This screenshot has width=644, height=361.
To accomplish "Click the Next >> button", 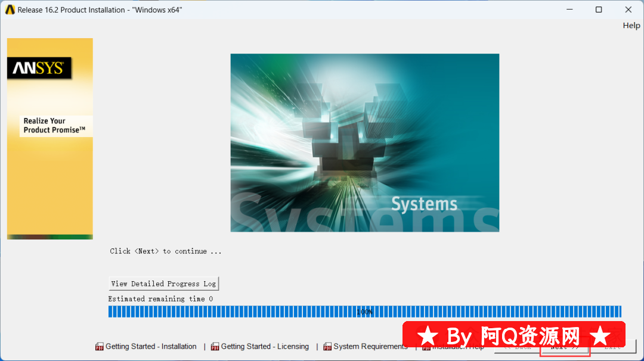I will point(565,347).
